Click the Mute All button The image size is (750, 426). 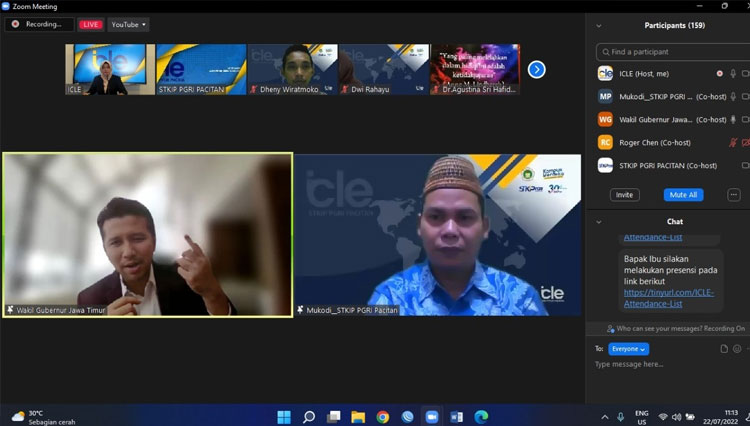click(x=682, y=195)
